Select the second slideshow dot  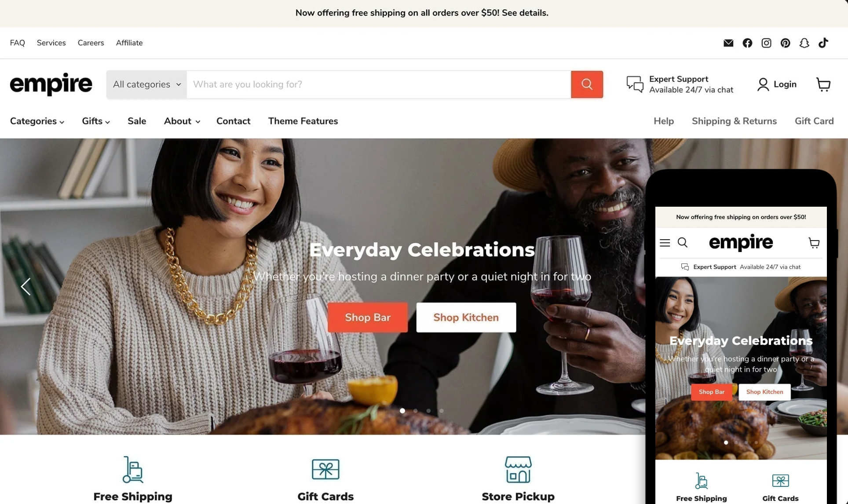(415, 411)
